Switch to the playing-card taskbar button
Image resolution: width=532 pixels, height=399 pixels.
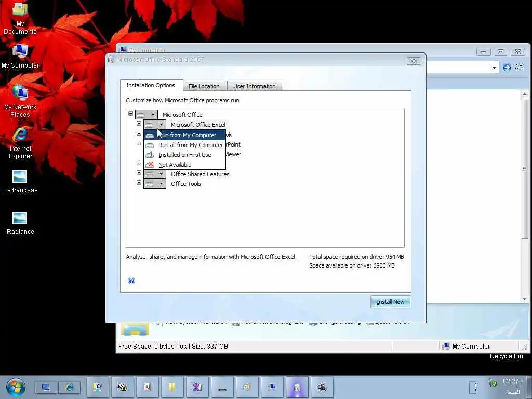(147, 387)
